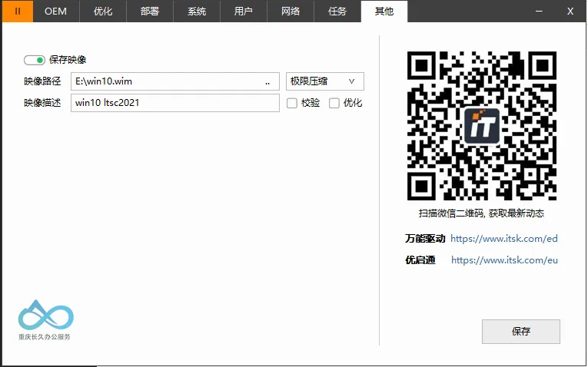Go to the 系统 tab
Image resolution: width=588 pixels, height=367 pixels.
pos(197,12)
